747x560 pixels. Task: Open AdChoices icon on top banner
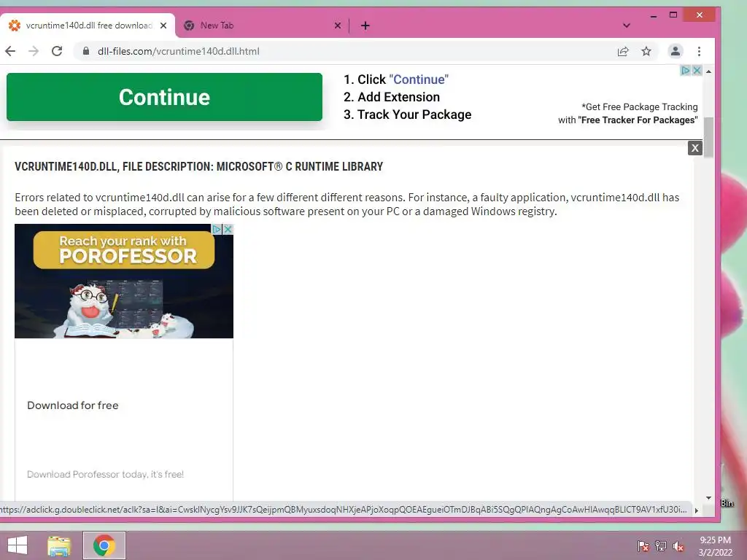click(x=686, y=71)
